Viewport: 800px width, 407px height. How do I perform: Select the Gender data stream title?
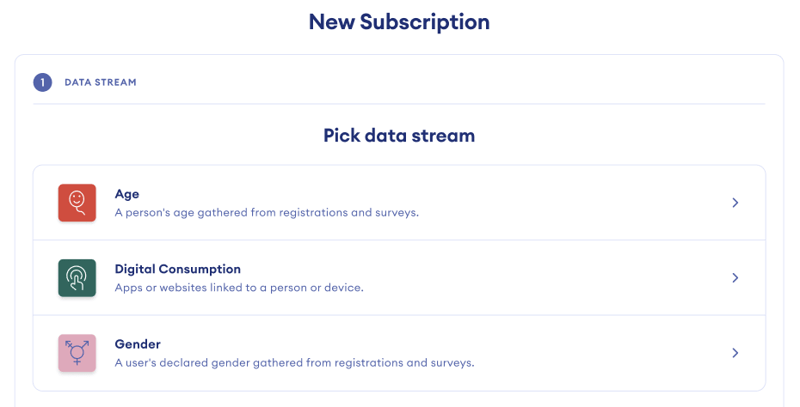tap(138, 344)
